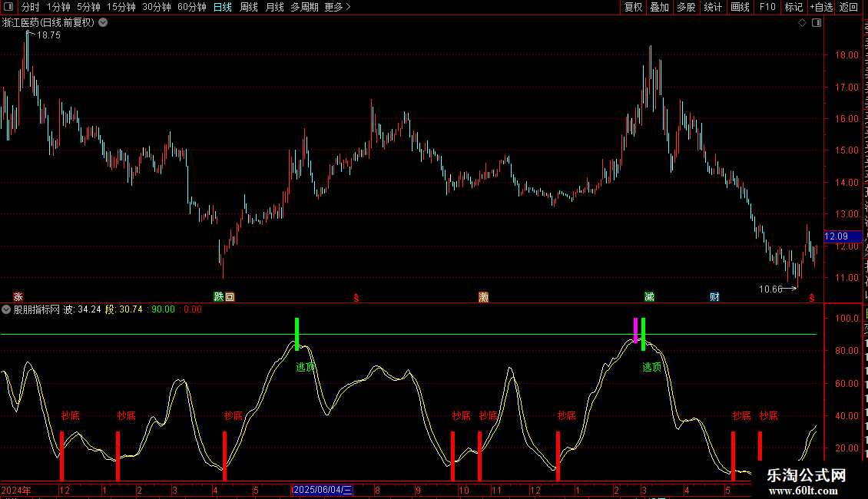Click the 18.75 high price label
This screenshot has height=499, width=868.
pyautogui.click(x=48, y=35)
